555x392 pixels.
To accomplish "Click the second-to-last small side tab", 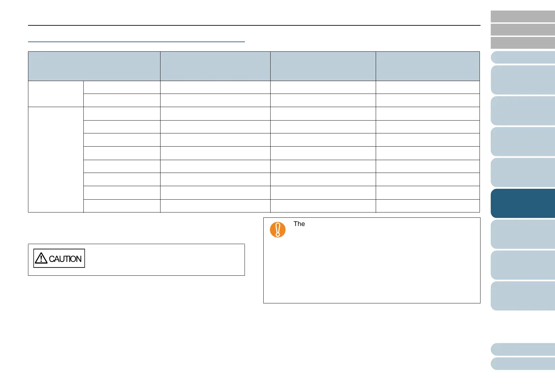I will (522, 349).
